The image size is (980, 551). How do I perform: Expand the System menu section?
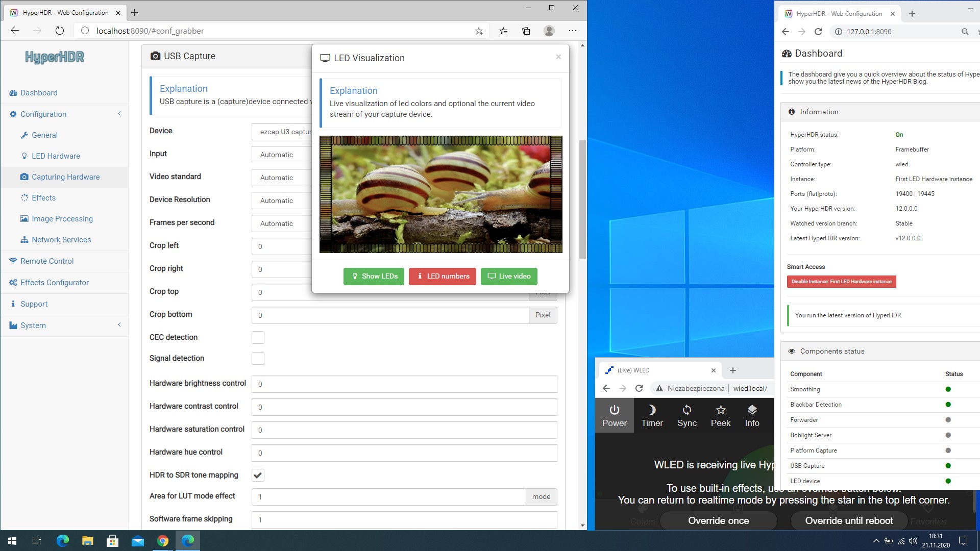click(x=33, y=325)
